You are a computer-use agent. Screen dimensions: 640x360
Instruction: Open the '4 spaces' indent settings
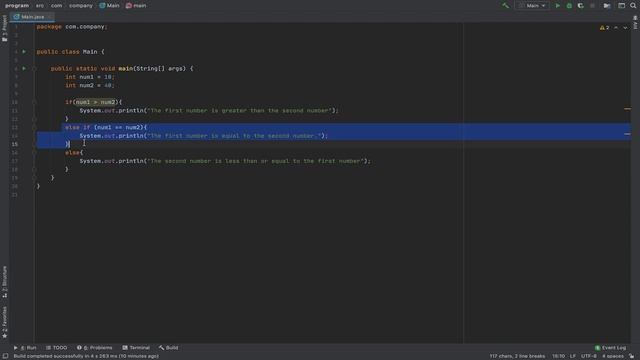pos(613,356)
